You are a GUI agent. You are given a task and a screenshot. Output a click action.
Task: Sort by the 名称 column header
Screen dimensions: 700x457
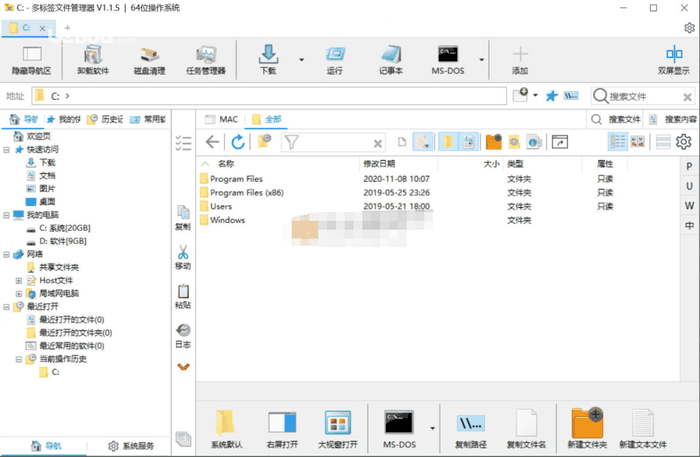coord(226,164)
